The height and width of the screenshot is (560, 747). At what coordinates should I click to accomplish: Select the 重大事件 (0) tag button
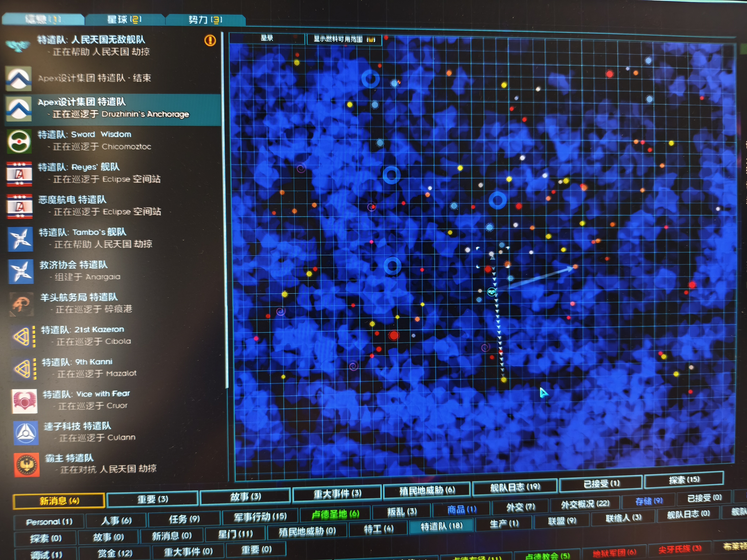pyautogui.click(x=188, y=552)
